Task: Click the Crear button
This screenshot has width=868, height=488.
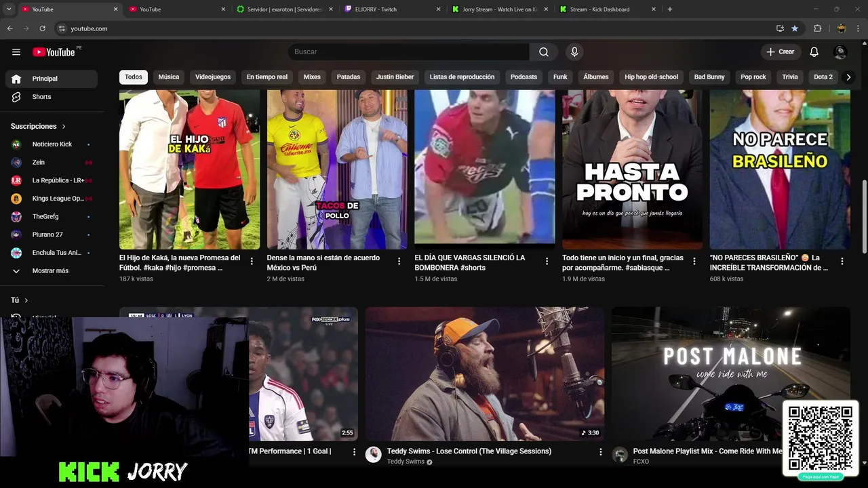Action: [x=781, y=52]
